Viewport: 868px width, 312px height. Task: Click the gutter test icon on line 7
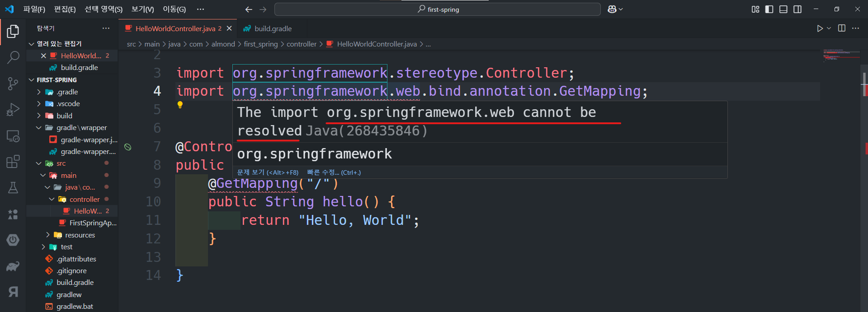coord(128,147)
